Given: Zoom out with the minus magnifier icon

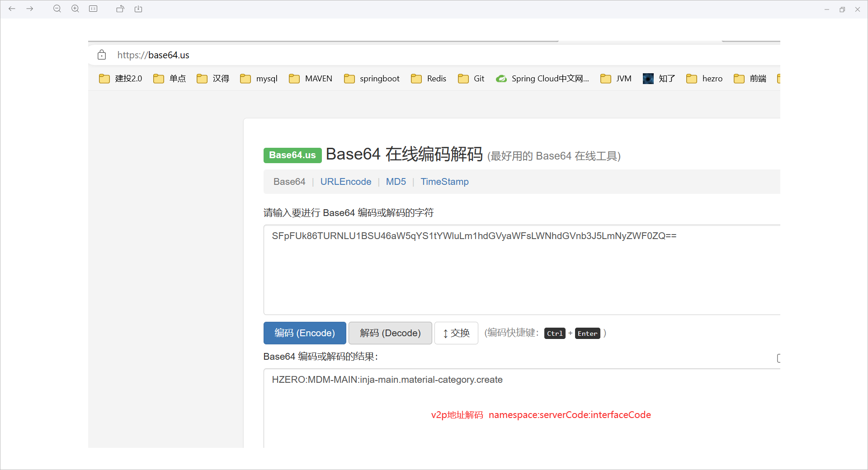Looking at the screenshot, I should pyautogui.click(x=57, y=9).
